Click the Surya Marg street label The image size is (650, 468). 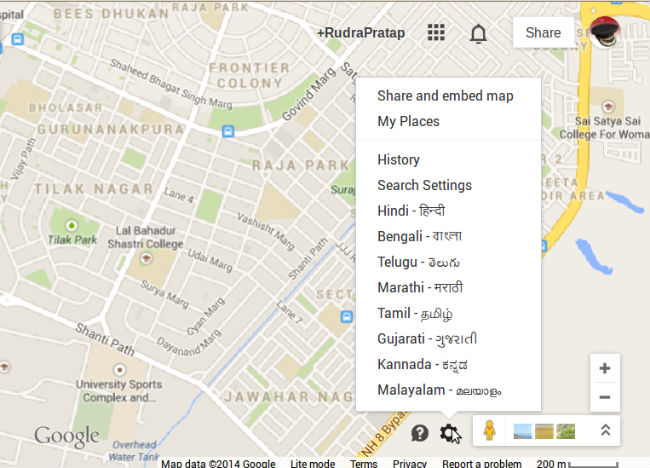pos(165,294)
